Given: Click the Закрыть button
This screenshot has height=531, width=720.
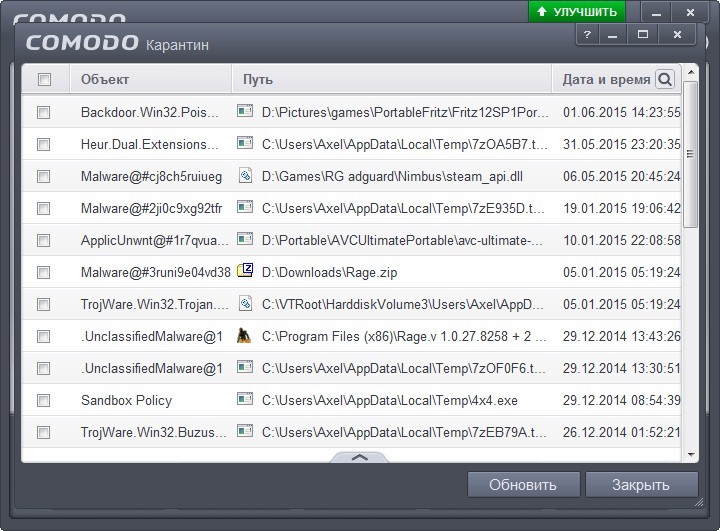Looking at the screenshot, I should click(641, 485).
